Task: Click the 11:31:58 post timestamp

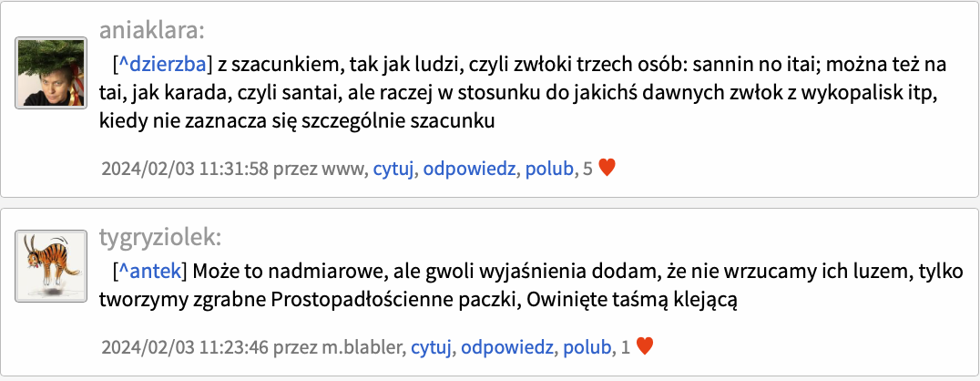Action: pos(185,169)
